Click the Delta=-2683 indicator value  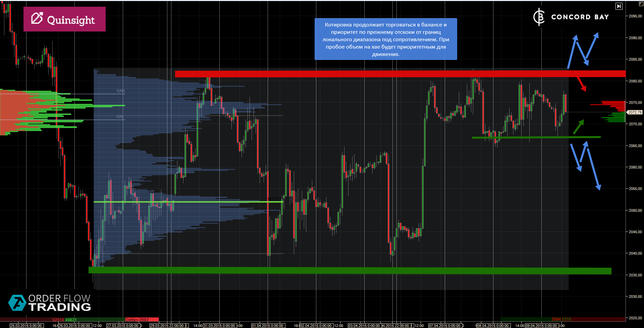[137, 320]
